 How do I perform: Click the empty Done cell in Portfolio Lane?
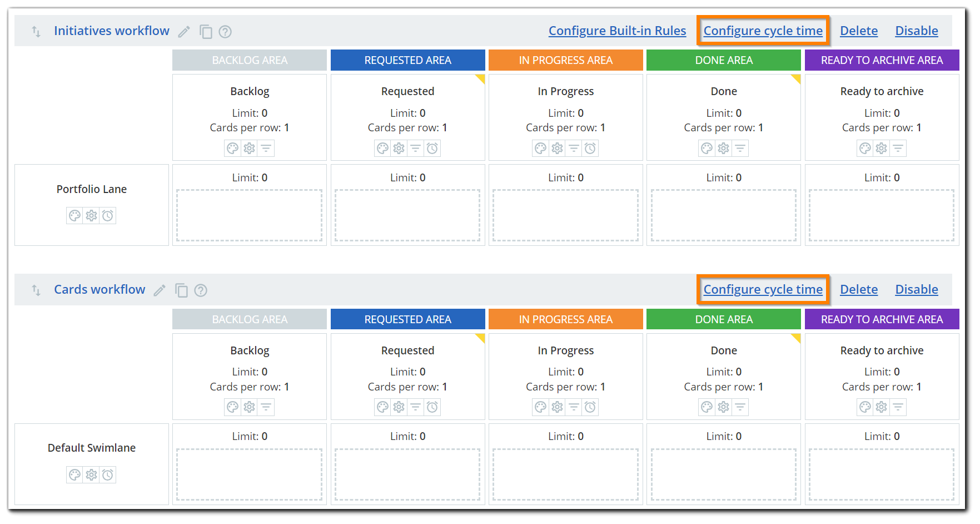click(x=723, y=215)
